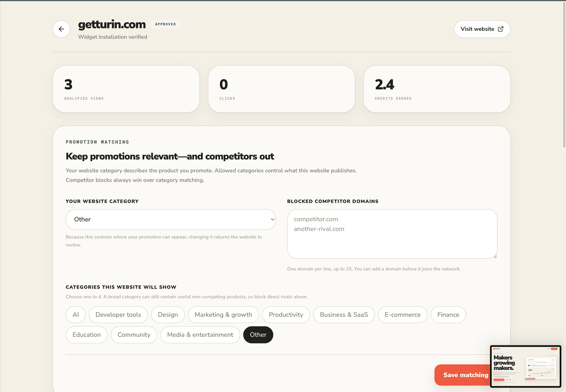566x392 pixels.
Task: Click the APPROVED status badge
Action: [165, 24]
